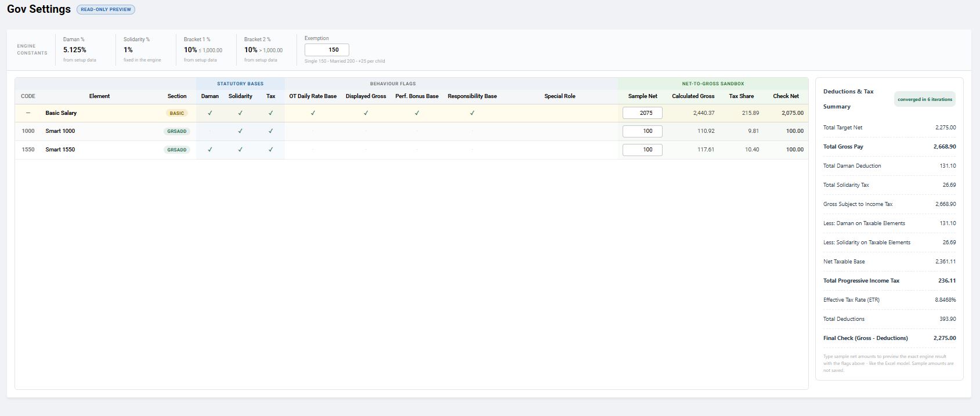
Task: Click GRSADD badge on Smart 1000 row
Action: point(177,131)
